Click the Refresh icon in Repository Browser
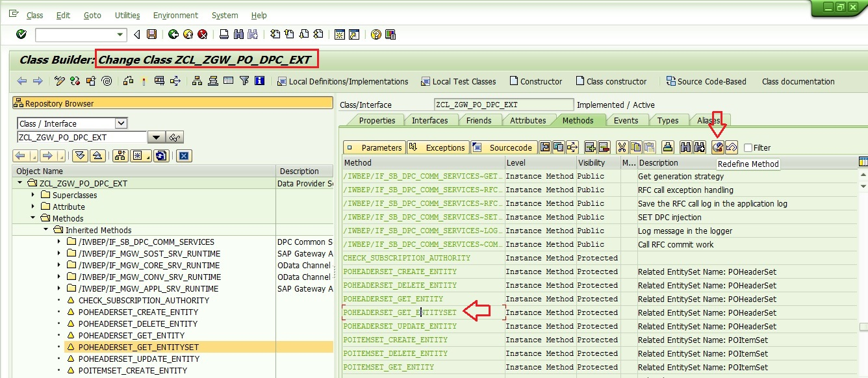 click(x=161, y=155)
